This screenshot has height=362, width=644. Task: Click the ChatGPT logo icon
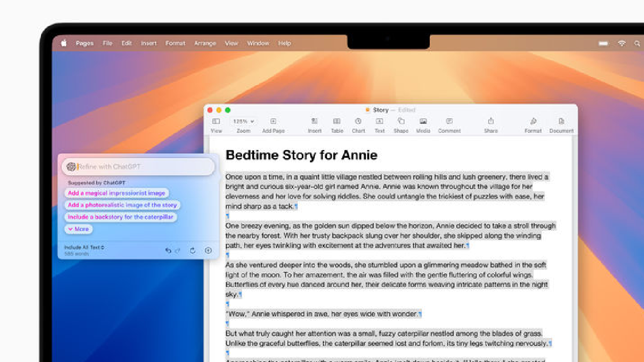point(71,167)
